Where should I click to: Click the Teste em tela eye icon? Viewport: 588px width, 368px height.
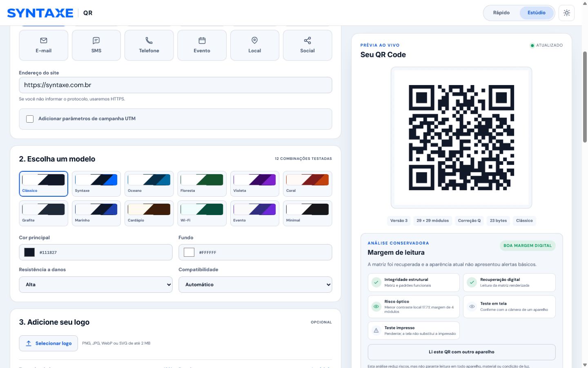coord(472,306)
